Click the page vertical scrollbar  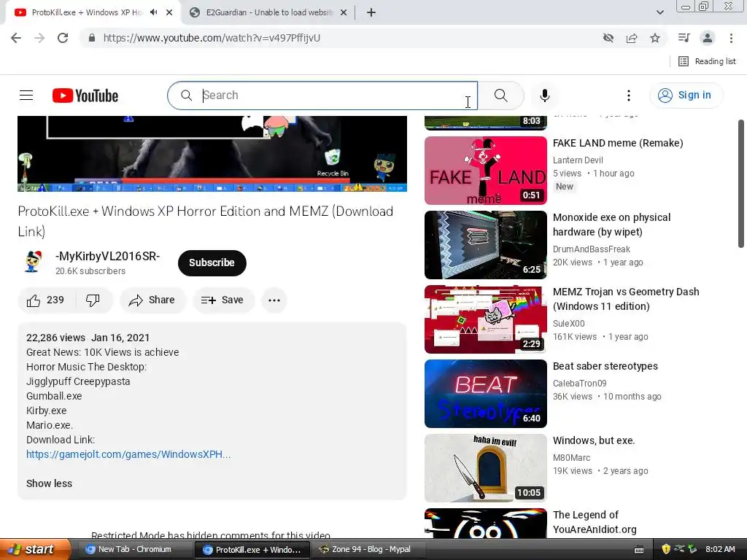[x=741, y=184]
